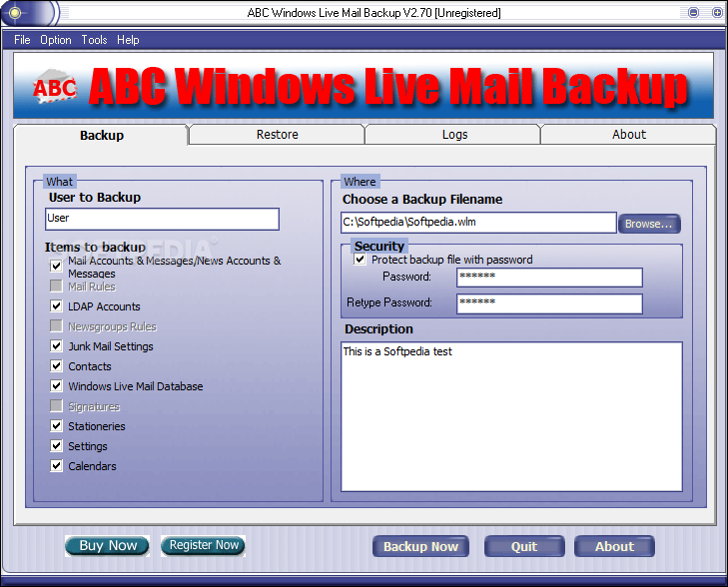Disable Protect backup file with password
The width and height of the screenshot is (728, 587).
tap(360, 259)
